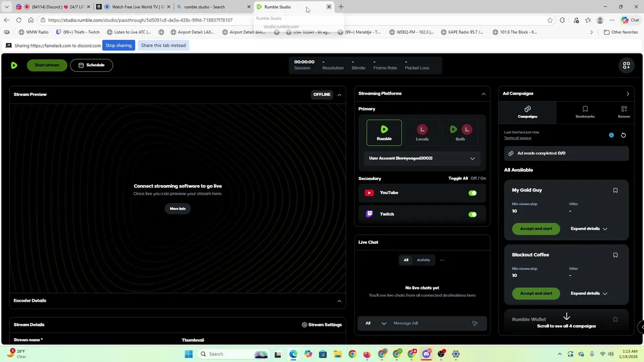Show more favorites bar chevron

592,32
